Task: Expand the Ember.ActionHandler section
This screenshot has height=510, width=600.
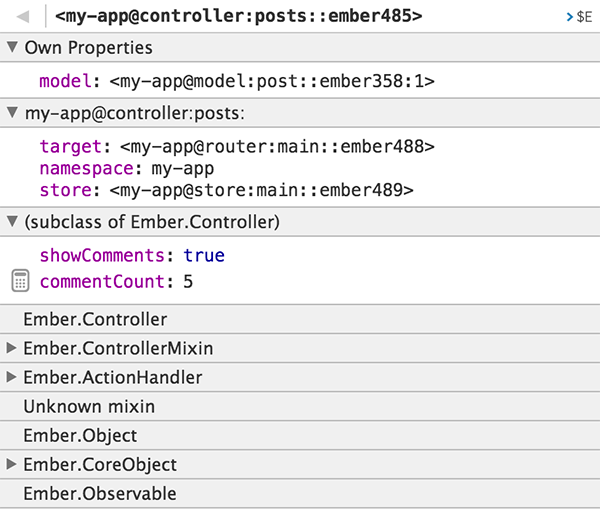Action: (x=11, y=378)
